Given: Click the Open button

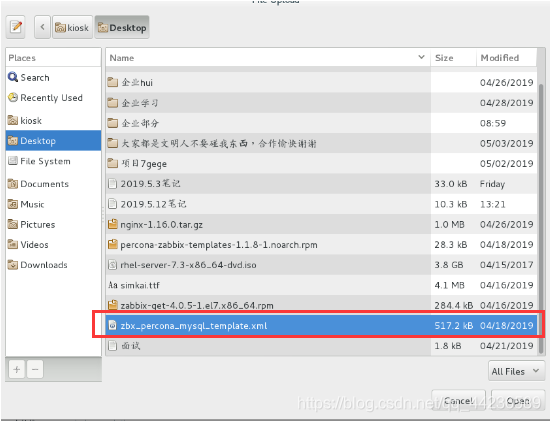Looking at the screenshot, I should point(518,400).
